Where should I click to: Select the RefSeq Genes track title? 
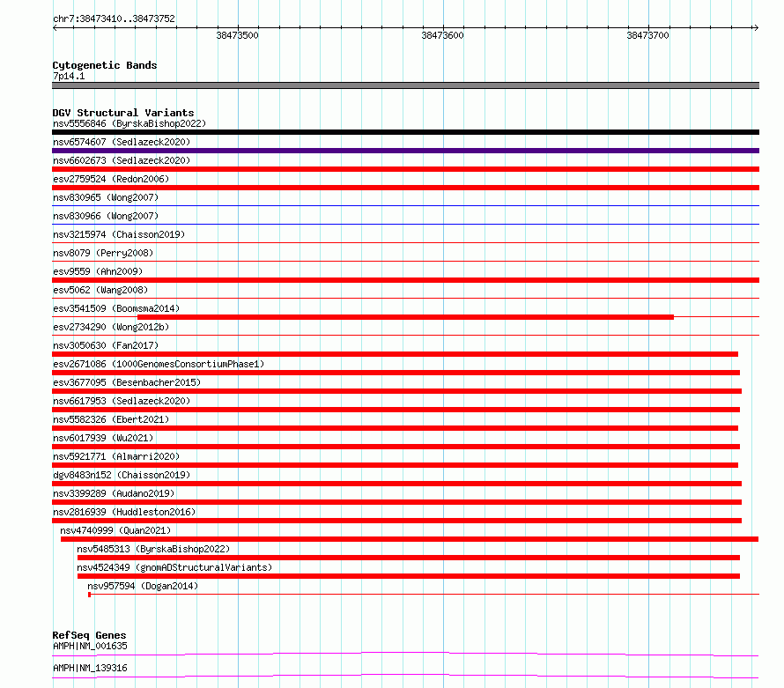pyautogui.click(x=90, y=635)
